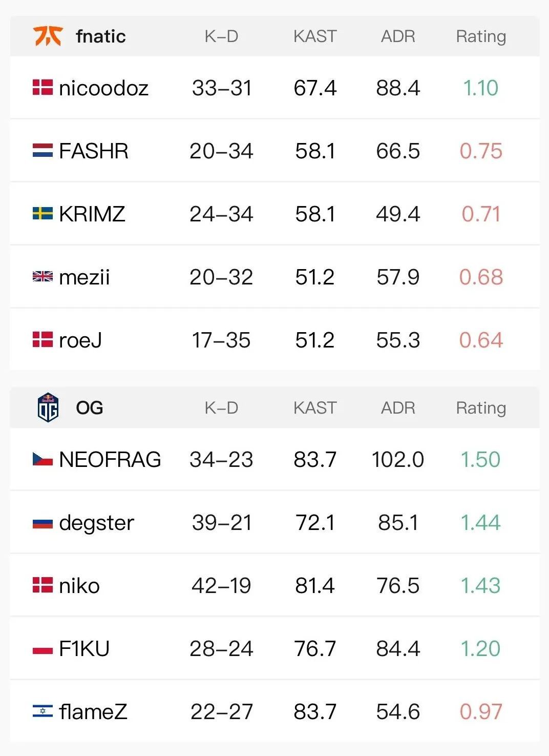The width and height of the screenshot is (549, 756).
Task: Click the Danish flag beside nicoodoz
Action: (43, 88)
